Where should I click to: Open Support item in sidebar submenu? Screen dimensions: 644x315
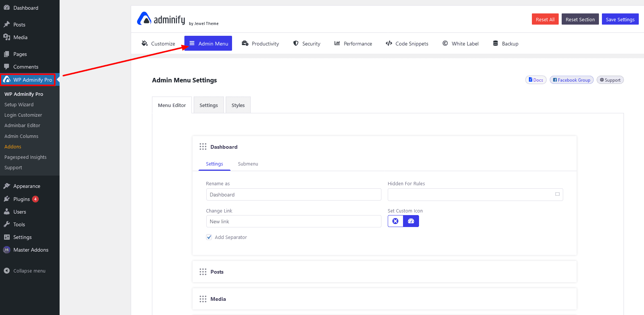[13, 167]
